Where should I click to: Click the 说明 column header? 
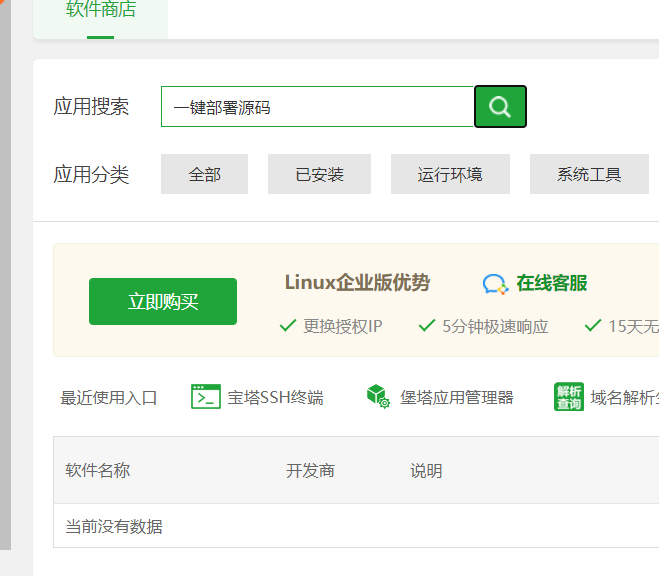[x=426, y=471]
